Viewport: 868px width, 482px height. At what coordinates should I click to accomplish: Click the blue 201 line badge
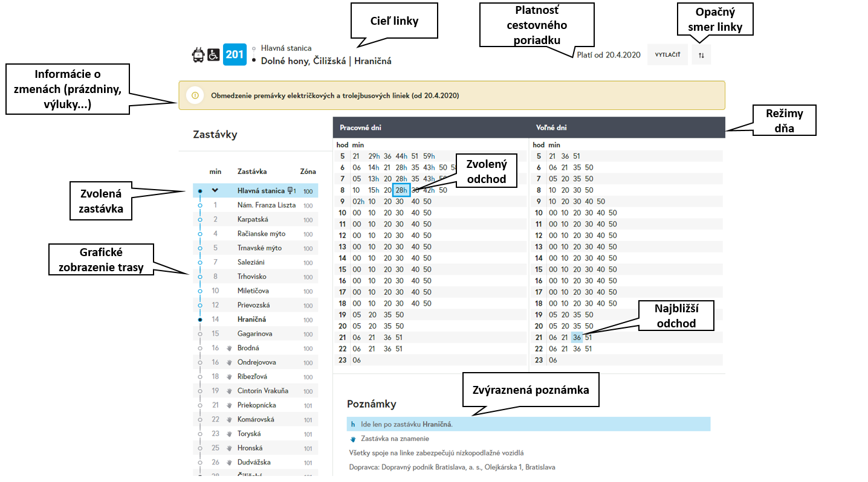click(235, 54)
